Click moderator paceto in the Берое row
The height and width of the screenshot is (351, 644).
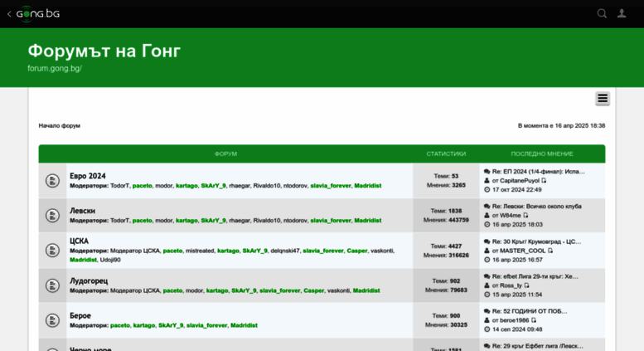120,325
